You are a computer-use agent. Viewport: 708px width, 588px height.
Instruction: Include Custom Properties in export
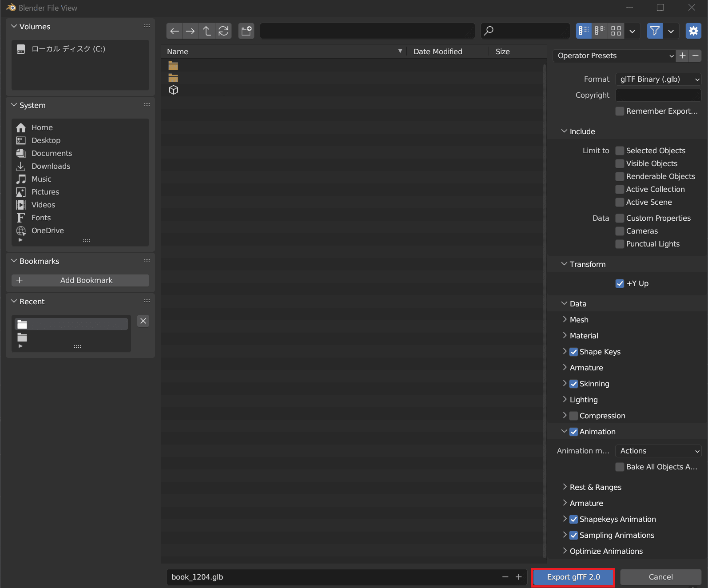tap(620, 218)
